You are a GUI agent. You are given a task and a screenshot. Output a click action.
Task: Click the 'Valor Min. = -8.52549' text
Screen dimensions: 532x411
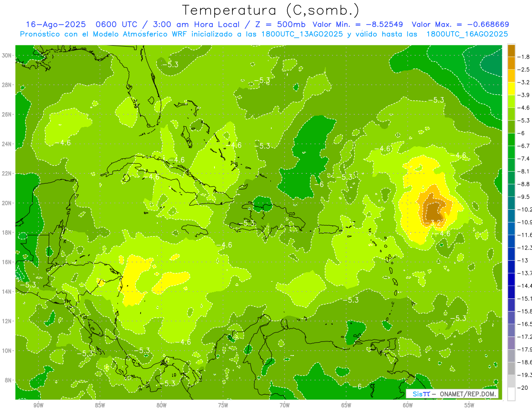[358, 24]
